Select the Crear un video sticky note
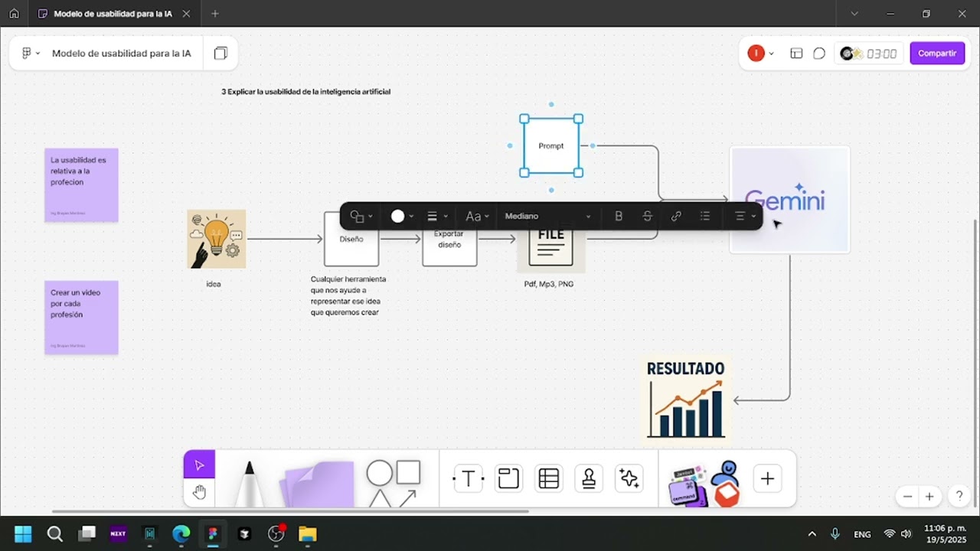This screenshot has height=551, width=980. [81, 318]
